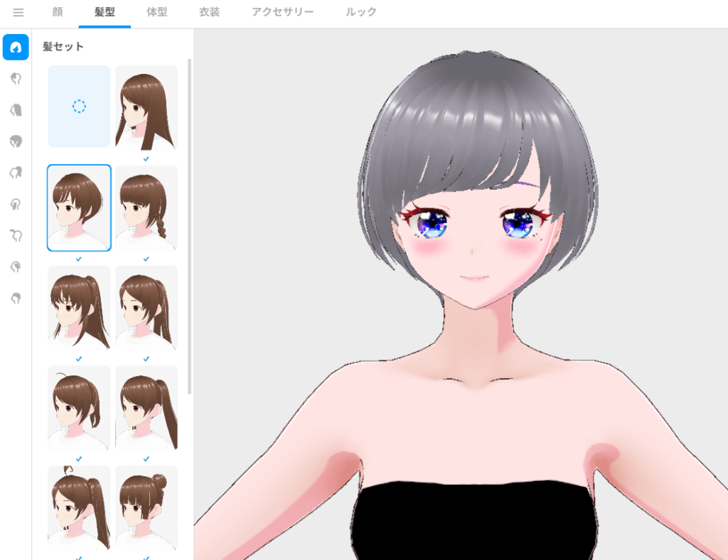The image size is (728, 560).
Task: Open the long back hair category icon
Action: point(16,110)
